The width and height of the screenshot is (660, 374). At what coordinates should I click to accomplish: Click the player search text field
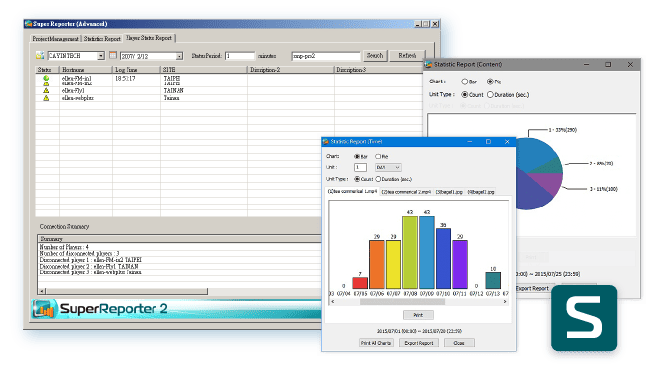coord(326,56)
